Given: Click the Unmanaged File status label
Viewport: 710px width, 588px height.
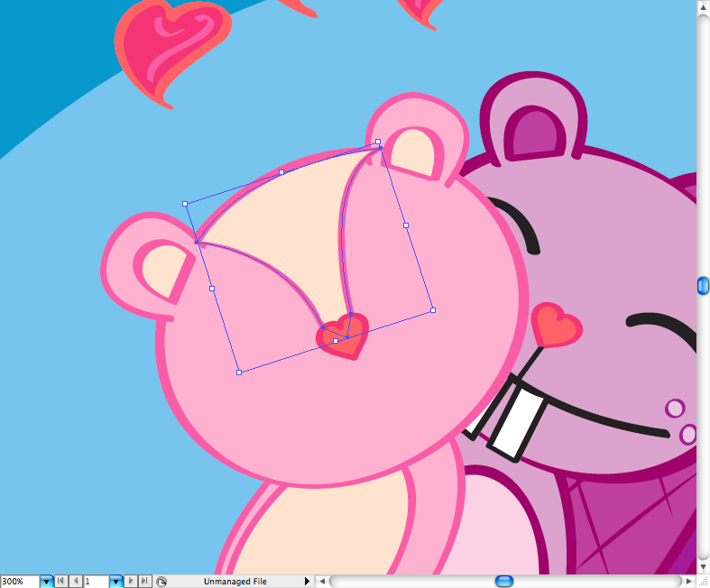Looking at the screenshot, I should click(x=235, y=582).
